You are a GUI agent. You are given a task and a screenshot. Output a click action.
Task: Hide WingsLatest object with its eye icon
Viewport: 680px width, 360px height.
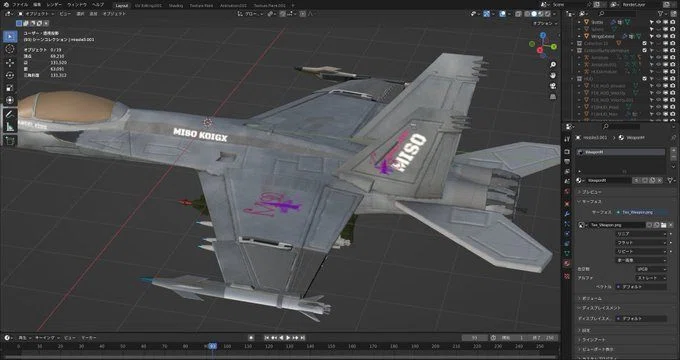659,36
